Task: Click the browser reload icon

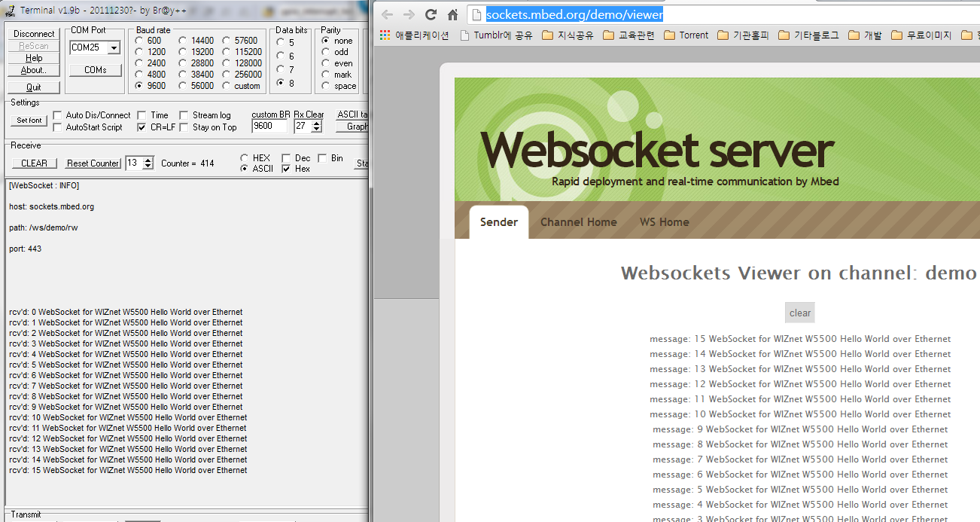Action: 431,15
